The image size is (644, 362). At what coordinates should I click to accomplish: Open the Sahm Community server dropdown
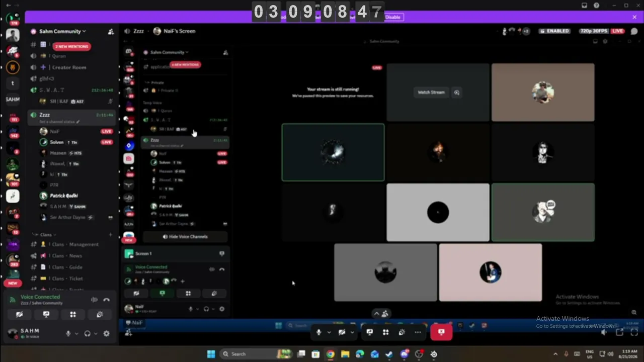point(62,31)
